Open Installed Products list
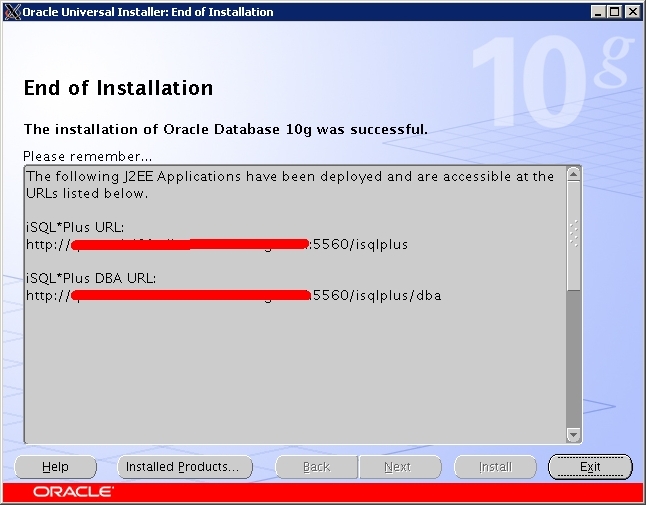The height and width of the screenshot is (505, 646). coord(185,467)
